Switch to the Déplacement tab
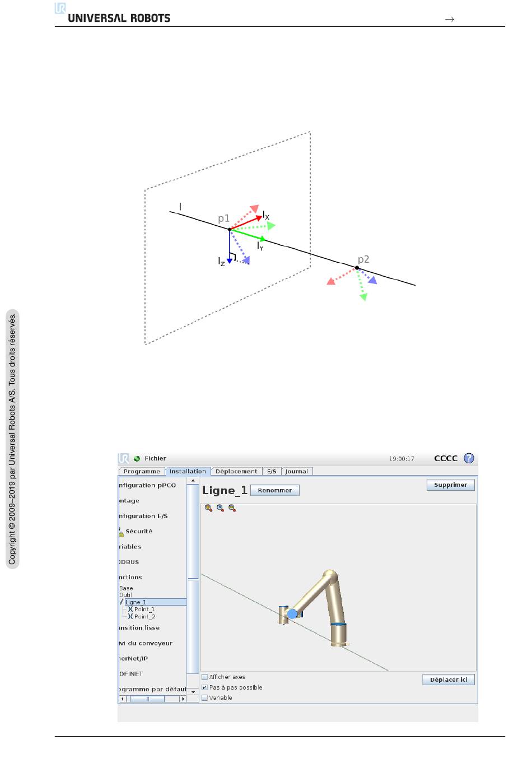Screen dimensions: 532x777 coord(236,472)
